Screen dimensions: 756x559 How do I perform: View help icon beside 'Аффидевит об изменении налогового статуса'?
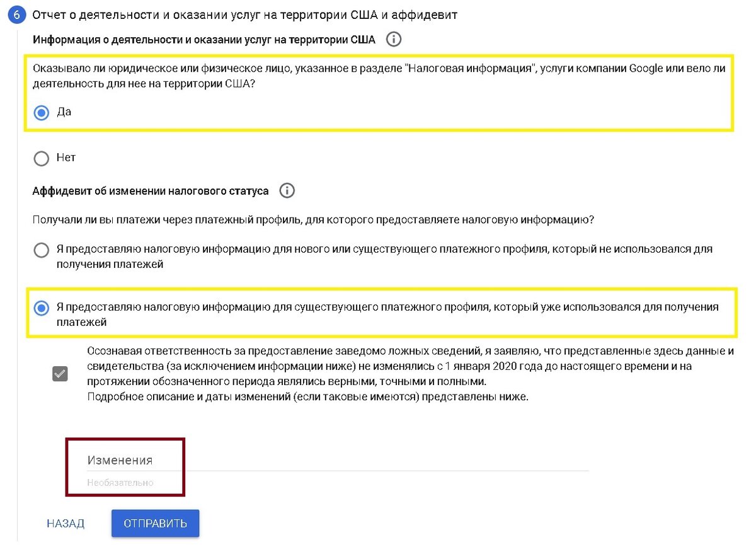(x=287, y=190)
